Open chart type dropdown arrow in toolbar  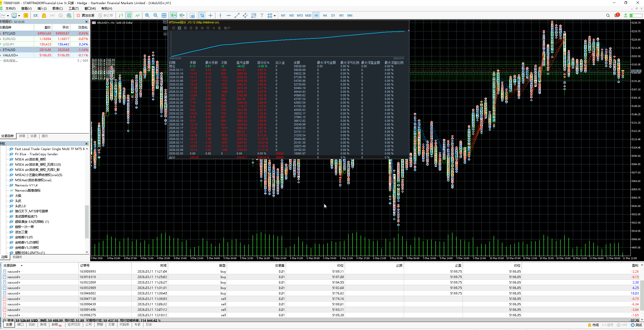(x=8, y=16)
